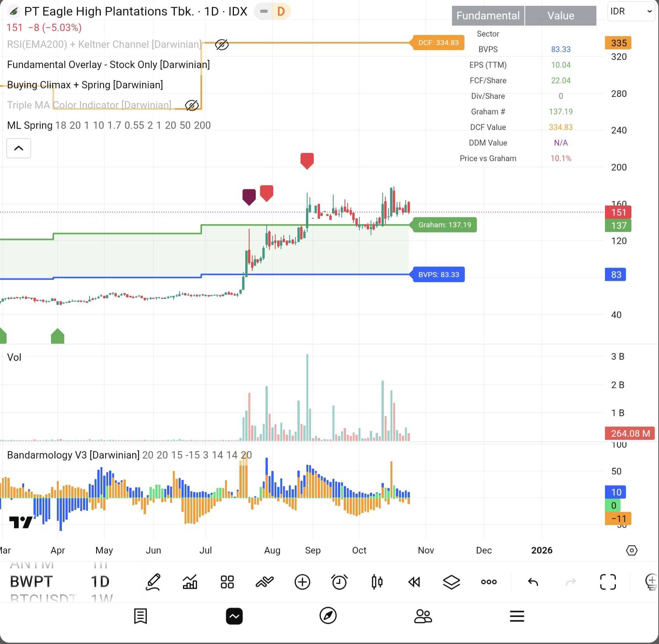Screen dimensions: 659x644
Task: Open the 1D timeframe selector
Action: (100, 582)
